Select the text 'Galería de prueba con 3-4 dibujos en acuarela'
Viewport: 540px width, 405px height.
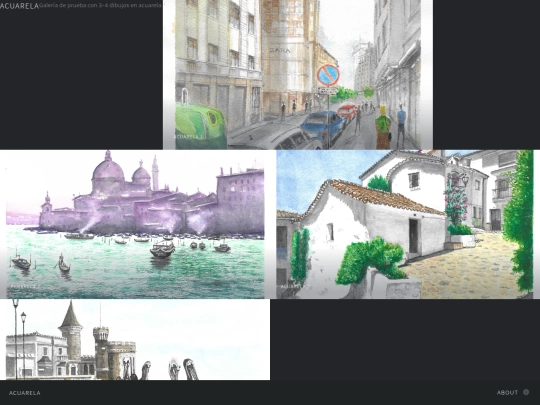[x=100, y=6]
